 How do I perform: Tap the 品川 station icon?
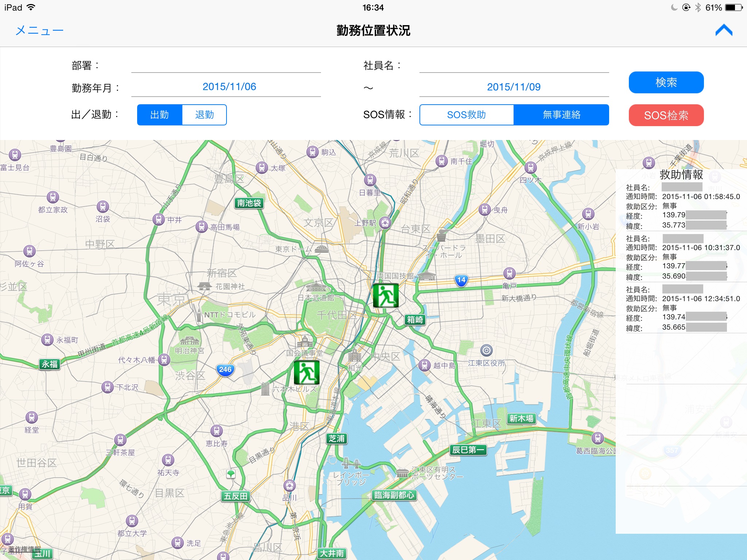point(290,486)
